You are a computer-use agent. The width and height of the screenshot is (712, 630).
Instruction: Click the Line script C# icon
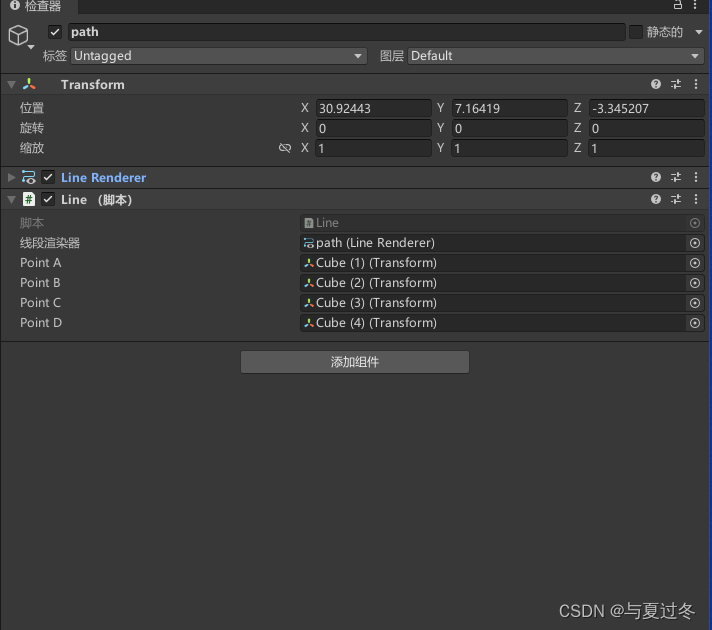pos(29,199)
